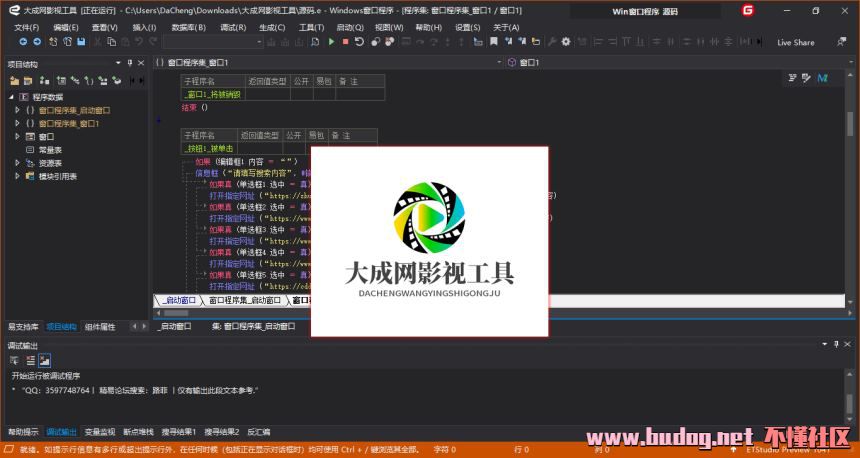Switch to 易支持库 panel tab

coord(23,326)
